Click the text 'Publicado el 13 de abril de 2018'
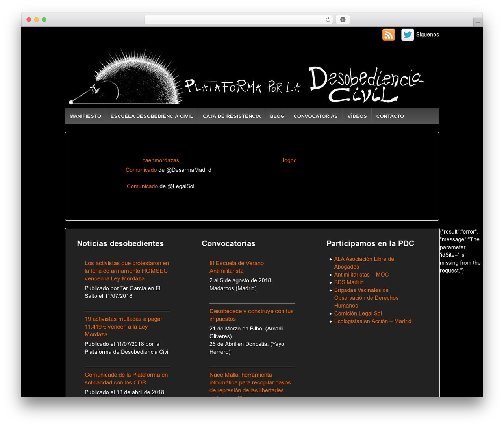This screenshot has width=504, height=427. [x=124, y=392]
